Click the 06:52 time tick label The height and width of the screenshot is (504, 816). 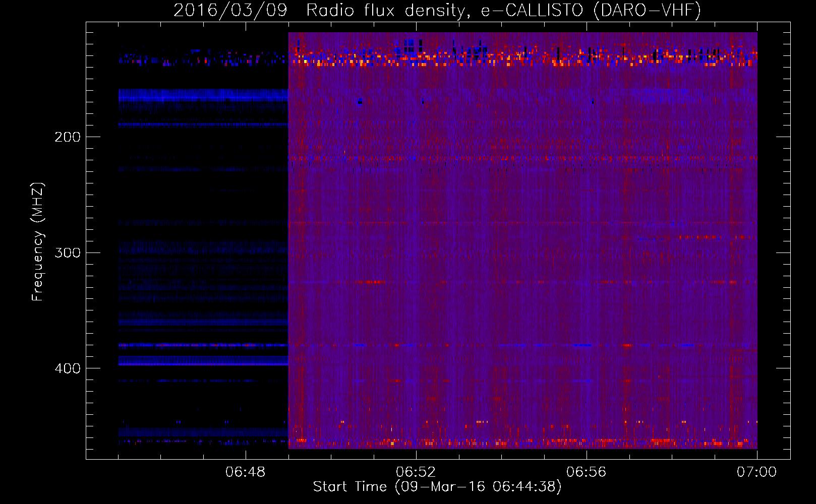click(x=416, y=472)
